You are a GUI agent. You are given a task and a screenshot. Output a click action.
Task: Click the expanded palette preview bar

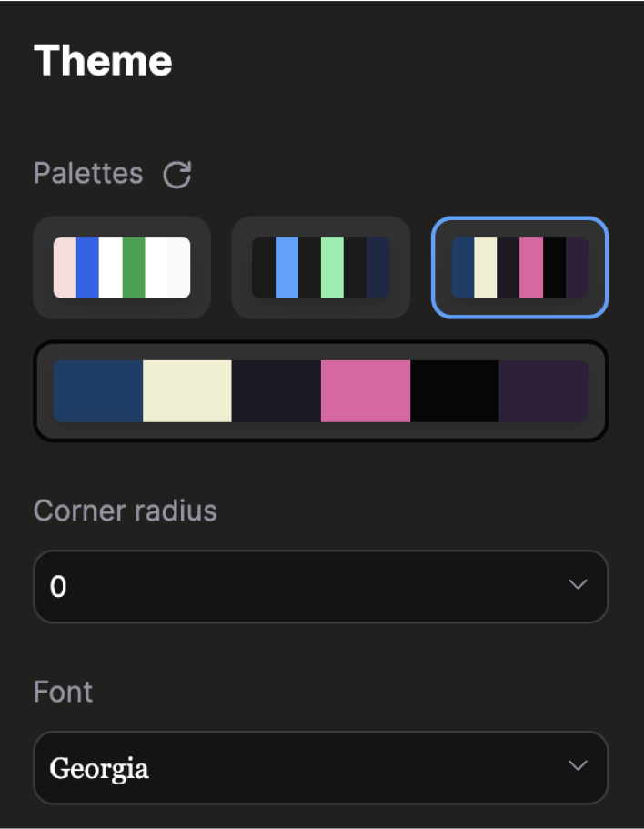[320, 390]
